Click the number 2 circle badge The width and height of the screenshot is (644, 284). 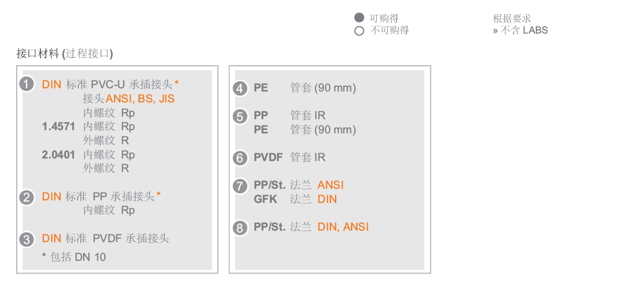(x=26, y=198)
